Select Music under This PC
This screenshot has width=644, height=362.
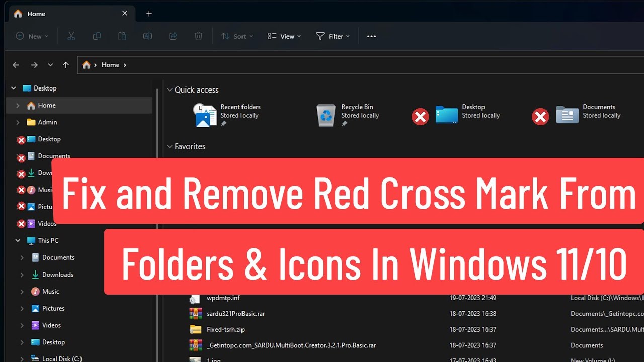click(x=50, y=291)
